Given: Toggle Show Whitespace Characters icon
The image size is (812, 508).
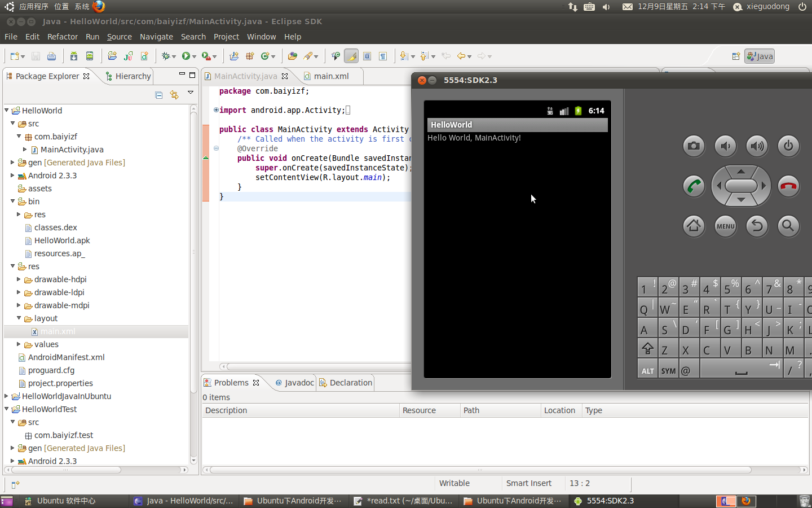Looking at the screenshot, I should pos(383,56).
